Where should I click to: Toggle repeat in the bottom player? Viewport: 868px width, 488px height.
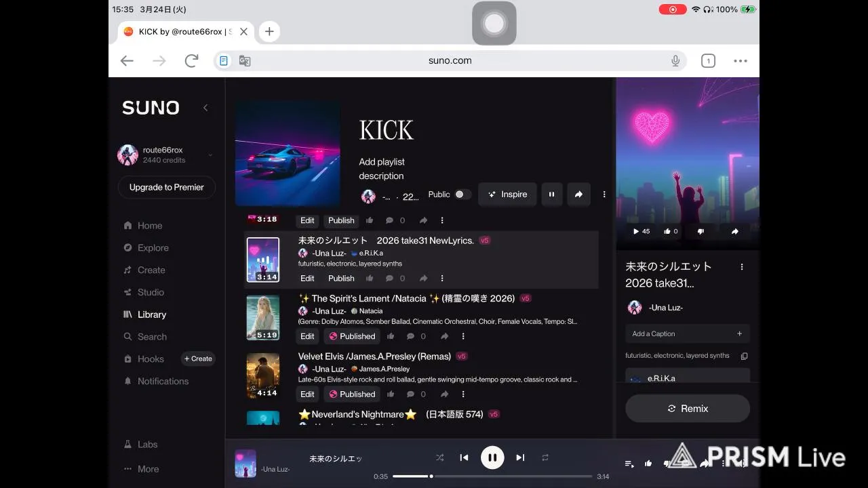[x=545, y=457]
